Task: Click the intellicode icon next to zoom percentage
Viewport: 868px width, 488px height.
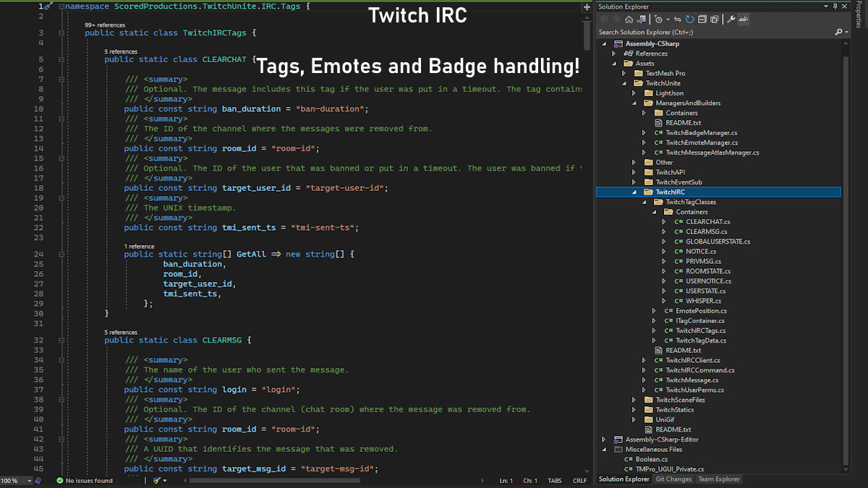Action: [38, 481]
